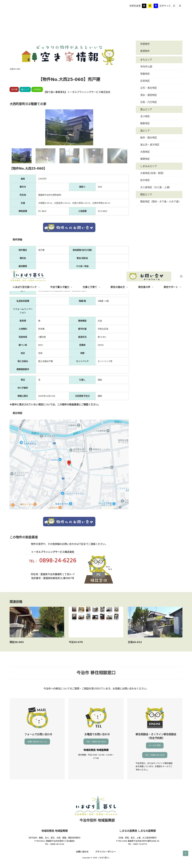Click the ONLINE cat mascot icon
The image size is (192, 868).
tap(155, 718)
